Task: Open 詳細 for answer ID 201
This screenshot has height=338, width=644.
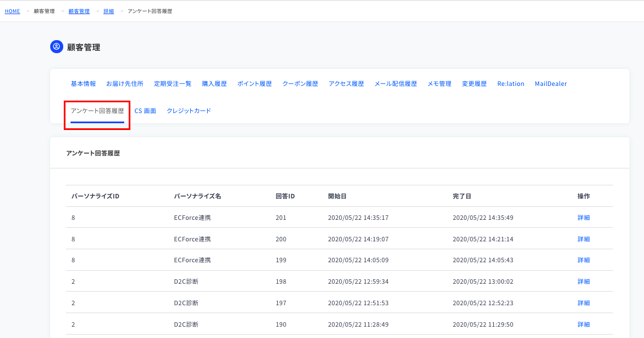Action: coord(584,218)
